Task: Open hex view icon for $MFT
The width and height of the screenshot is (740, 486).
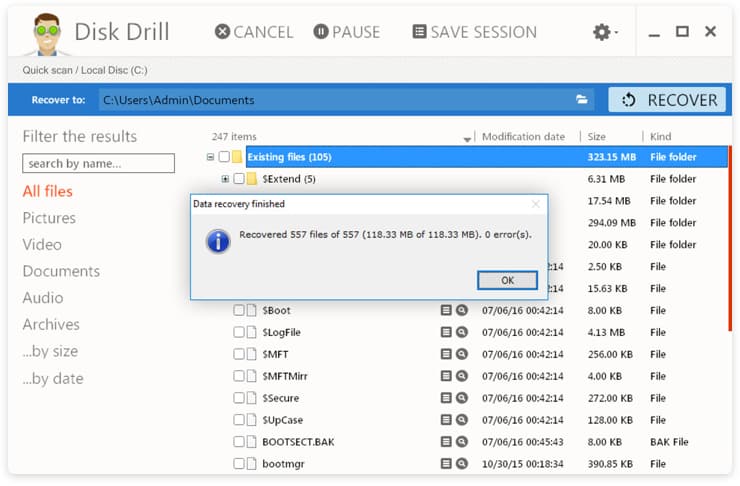Action: (x=446, y=354)
